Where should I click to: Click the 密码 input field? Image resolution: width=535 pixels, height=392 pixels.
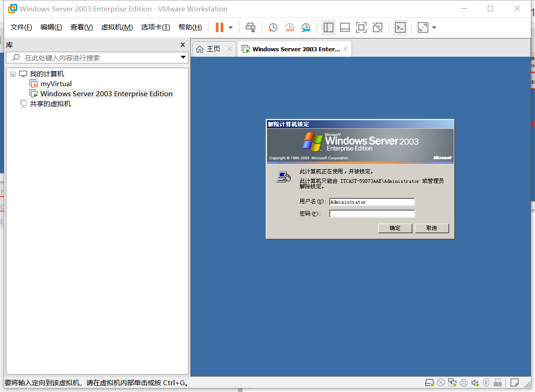[372, 214]
